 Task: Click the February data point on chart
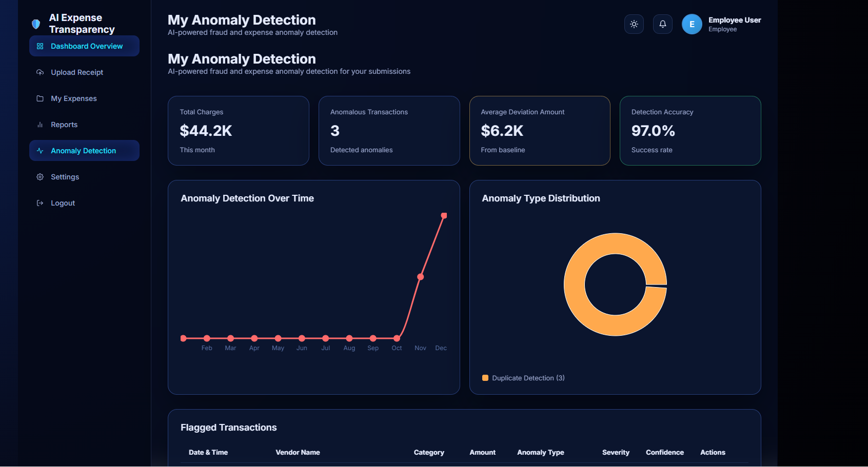tap(207, 338)
